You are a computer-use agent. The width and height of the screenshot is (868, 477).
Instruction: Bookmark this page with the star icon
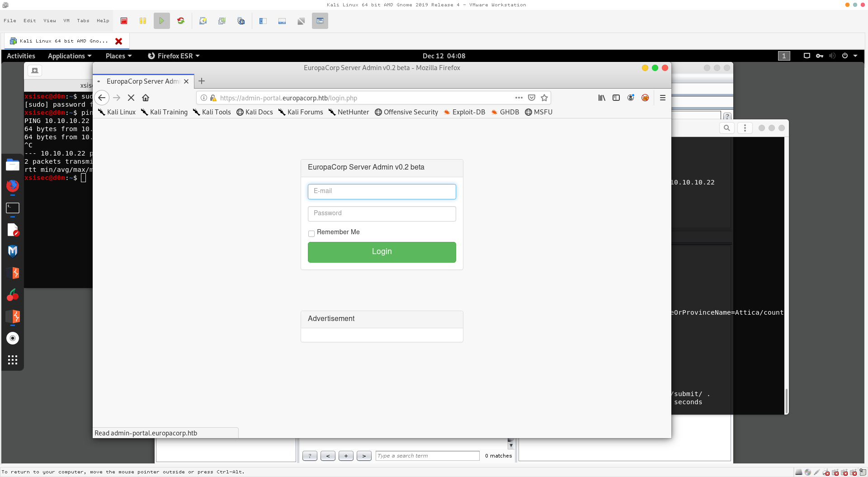(544, 98)
